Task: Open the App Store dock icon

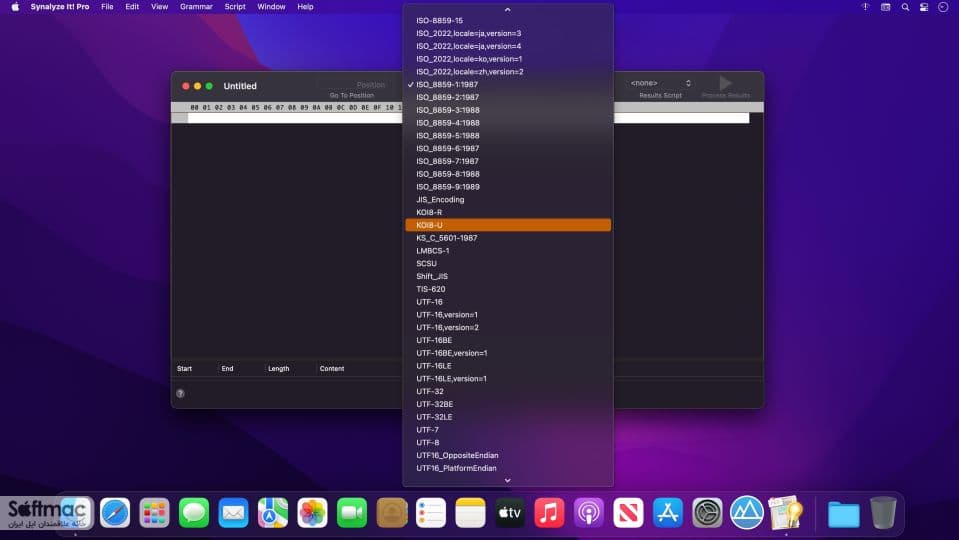Action: 667,512
